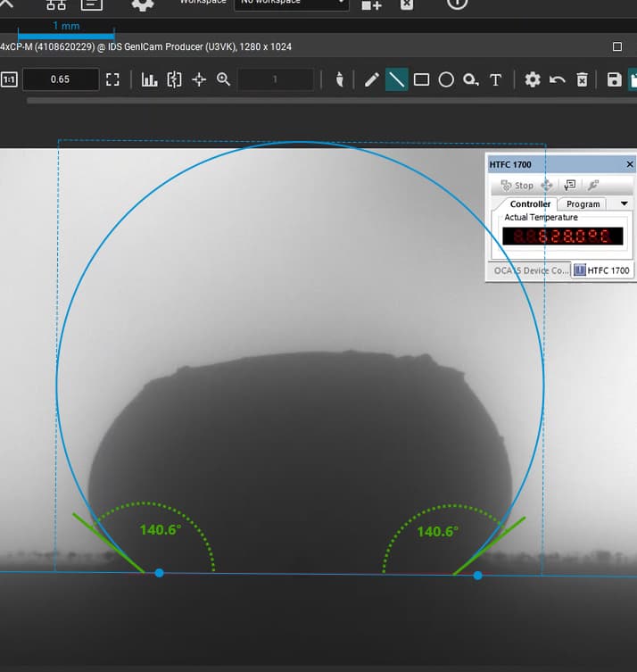Click the Actual Temperature LED display
The height and width of the screenshot is (672, 637).
click(x=562, y=236)
